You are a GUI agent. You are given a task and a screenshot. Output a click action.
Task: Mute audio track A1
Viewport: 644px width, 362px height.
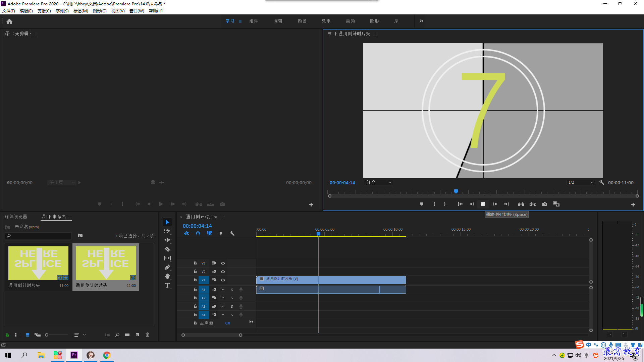[223, 290]
